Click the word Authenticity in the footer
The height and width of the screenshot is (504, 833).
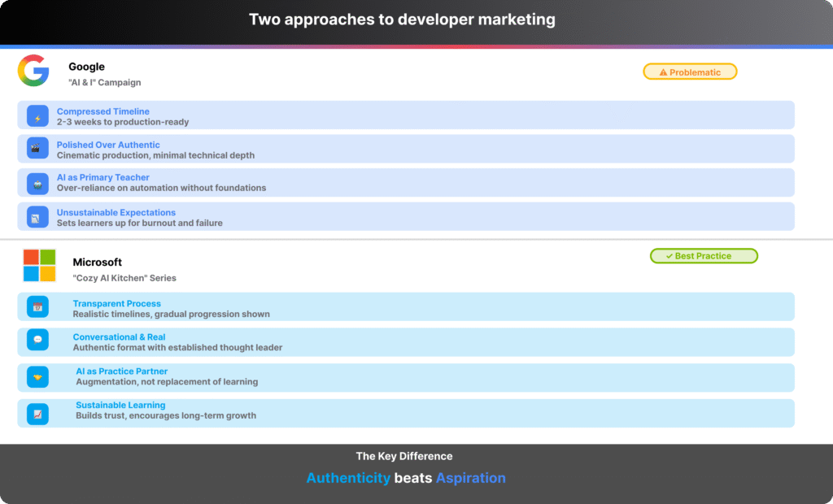point(348,478)
